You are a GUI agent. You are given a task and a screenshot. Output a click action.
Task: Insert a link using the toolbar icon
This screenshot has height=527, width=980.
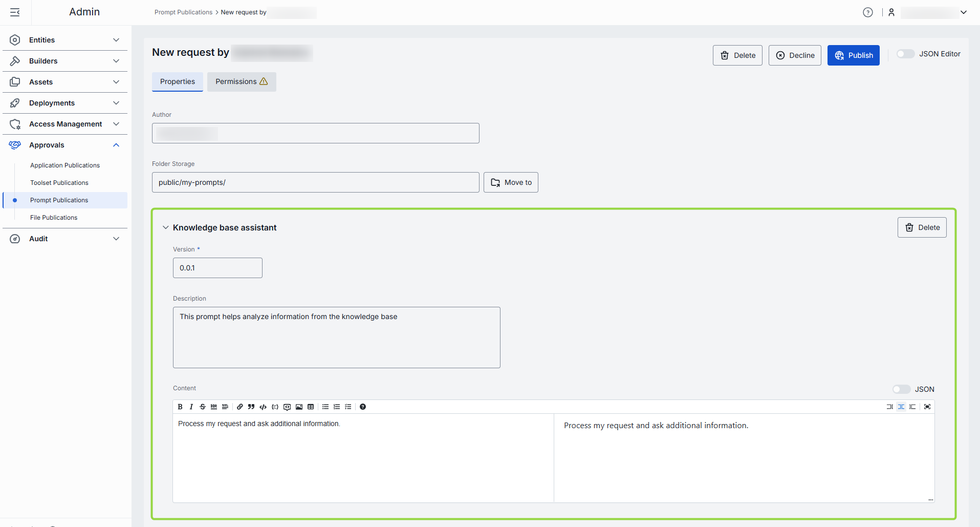point(240,407)
